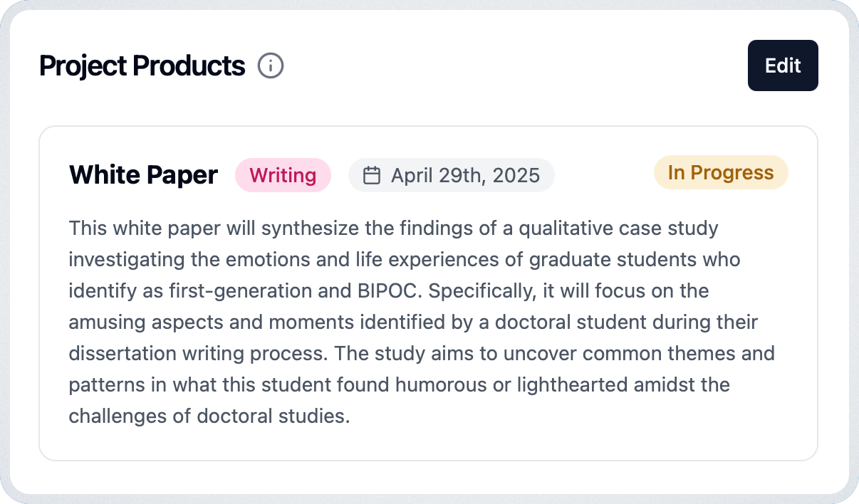Click the calendar icon in the date badge

pyautogui.click(x=372, y=176)
